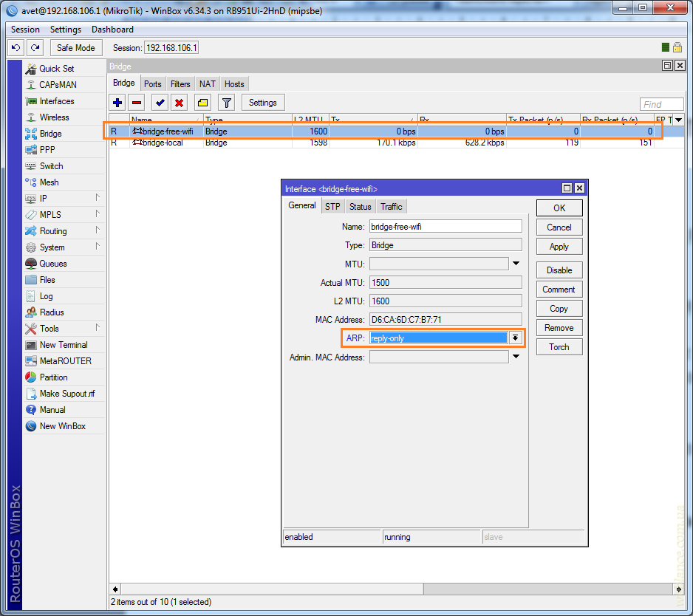Click the red minus remove icon
The height and width of the screenshot is (616, 693).
coord(137,103)
